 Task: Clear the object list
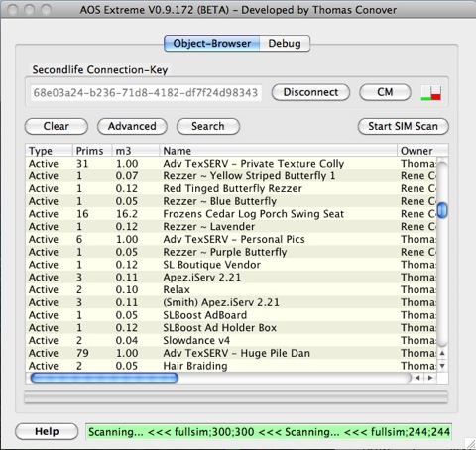(x=57, y=126)
